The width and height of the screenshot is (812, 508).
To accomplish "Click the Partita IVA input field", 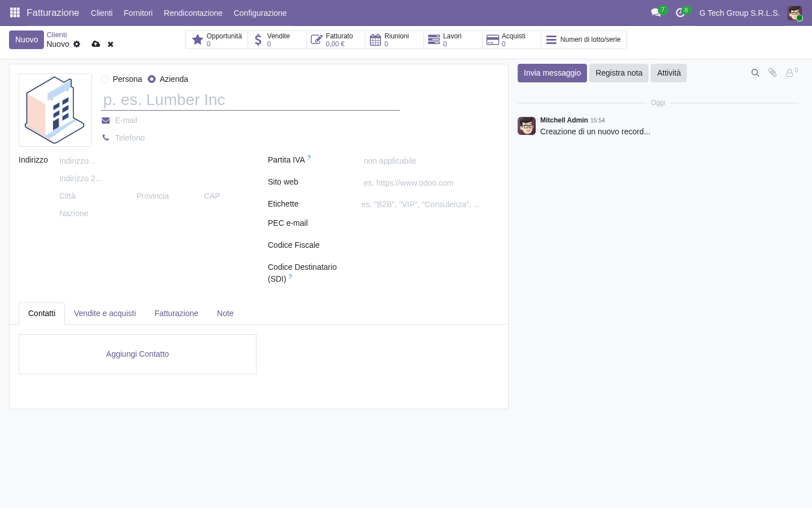I will [x=430, y=161].
